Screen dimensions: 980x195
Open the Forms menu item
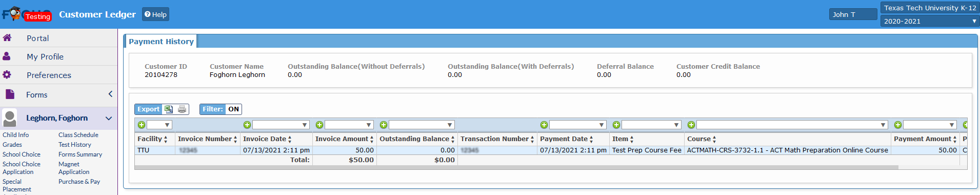pos(36,94)
